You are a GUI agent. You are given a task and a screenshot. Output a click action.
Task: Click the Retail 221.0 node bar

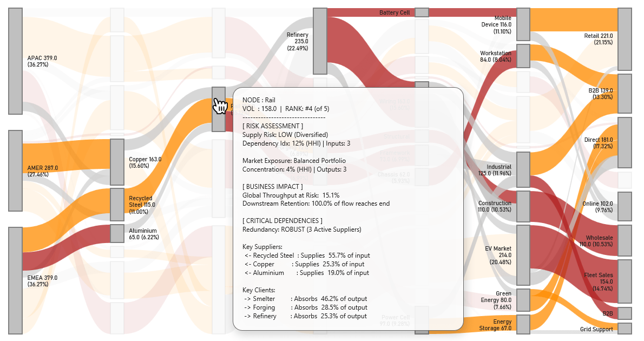(625, 39)
